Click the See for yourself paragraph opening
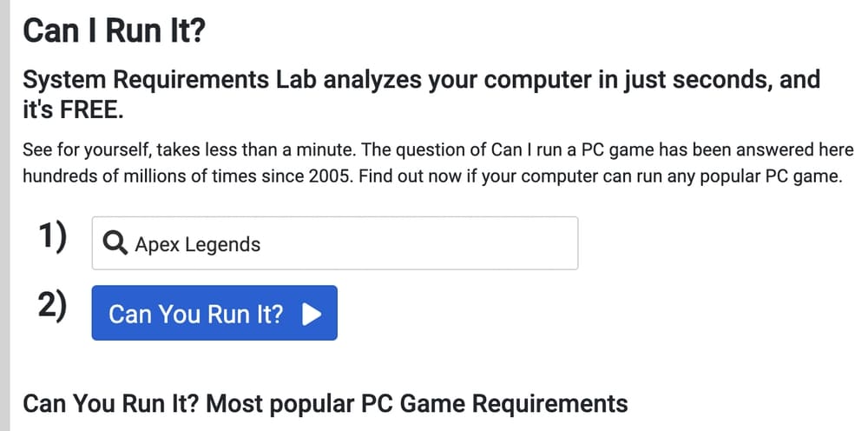868x431 pixels. pyautogui.click(x=85, y=149)
